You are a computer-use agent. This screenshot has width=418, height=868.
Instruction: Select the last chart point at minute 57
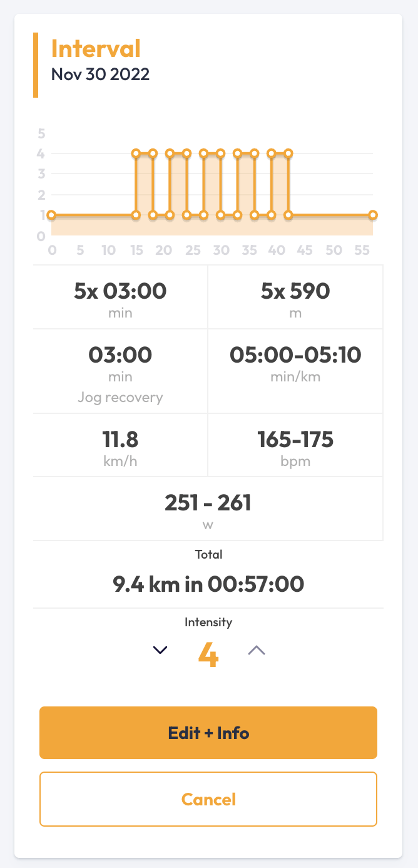[x=373, y=215]
